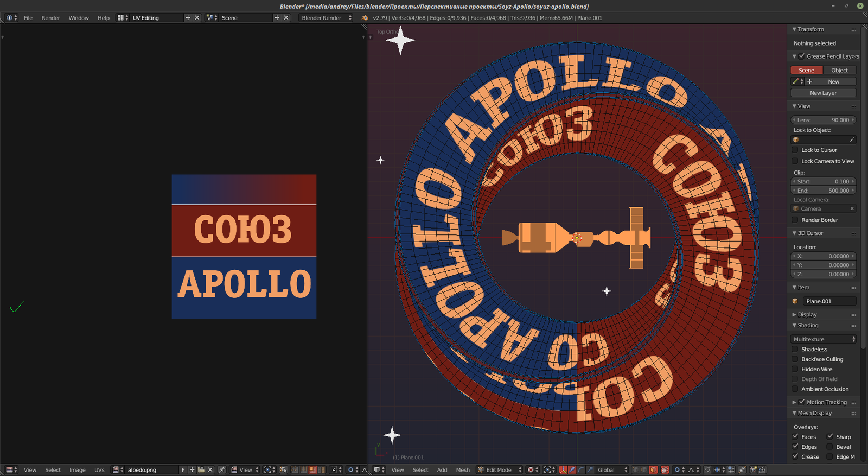The image size is (868, 476).
Task: Select vertex select mode icon
Action: click(635, 470)
